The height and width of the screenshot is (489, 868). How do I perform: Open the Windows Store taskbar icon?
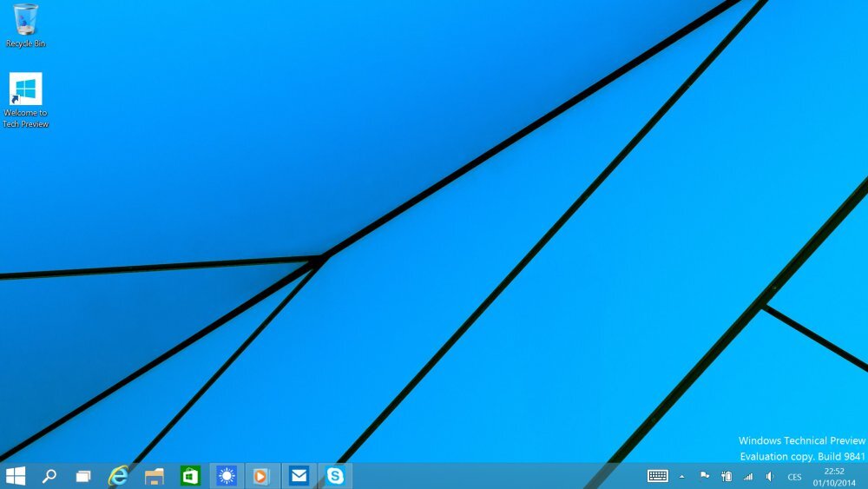(x=190, y=476)
